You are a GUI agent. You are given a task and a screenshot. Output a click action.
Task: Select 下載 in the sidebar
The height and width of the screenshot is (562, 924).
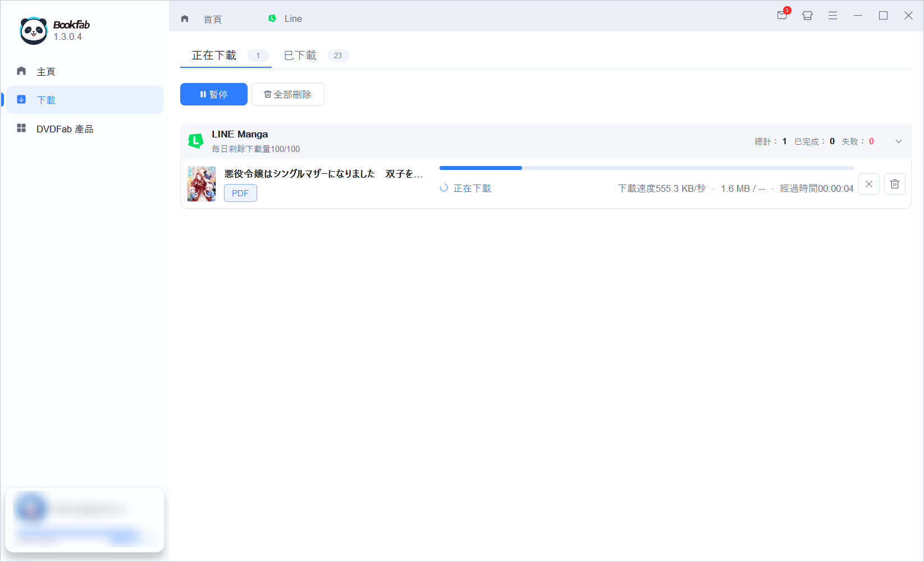84,100
